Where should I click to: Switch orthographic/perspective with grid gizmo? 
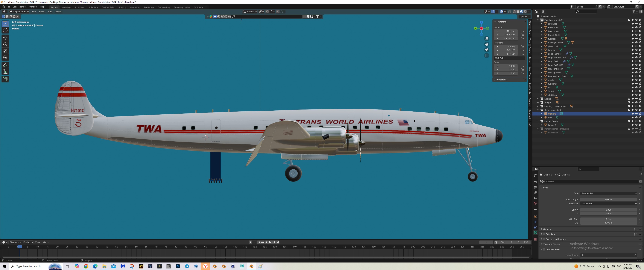tap(487, 56)
